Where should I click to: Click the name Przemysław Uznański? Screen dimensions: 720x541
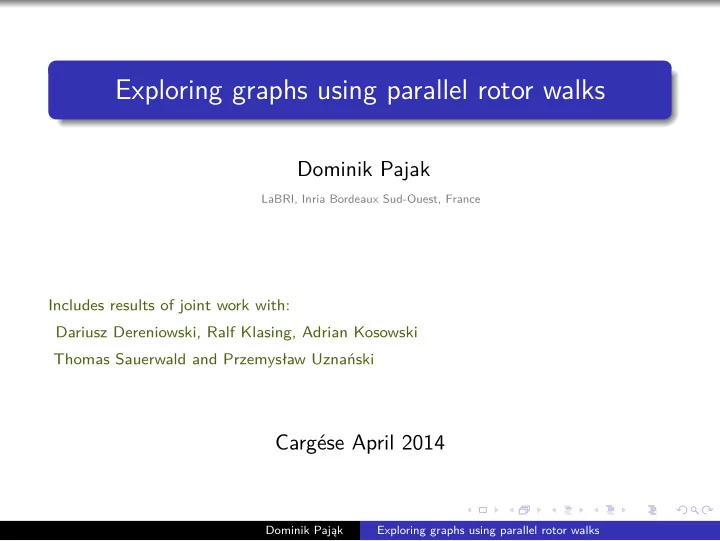[298, 359]
